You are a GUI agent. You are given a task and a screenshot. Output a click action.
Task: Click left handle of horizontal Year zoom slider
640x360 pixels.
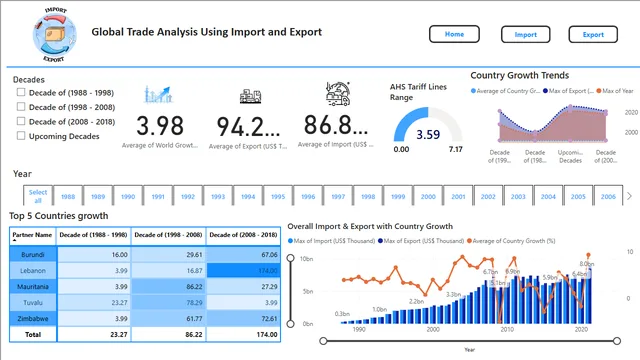point(323,340)
